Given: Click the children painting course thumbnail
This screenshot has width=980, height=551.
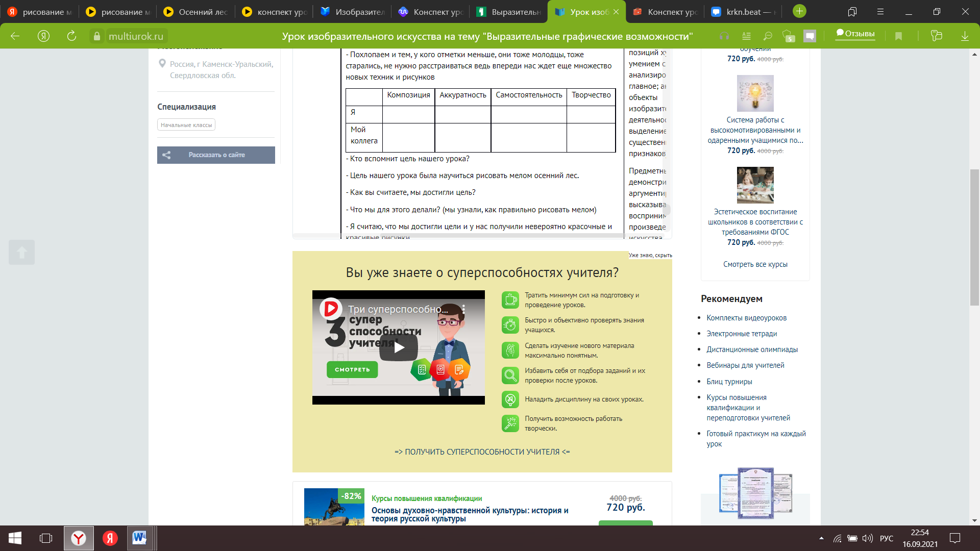Looking at the screenshot, I should (x=755, y=185).
